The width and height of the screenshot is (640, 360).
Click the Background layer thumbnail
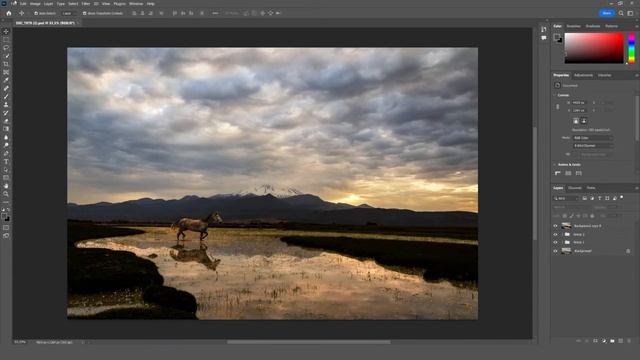[x=566, y=251]
